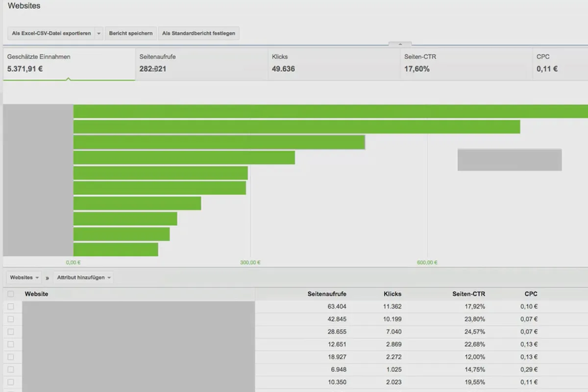Select Klicks metric tab

(x=334, y=64)
